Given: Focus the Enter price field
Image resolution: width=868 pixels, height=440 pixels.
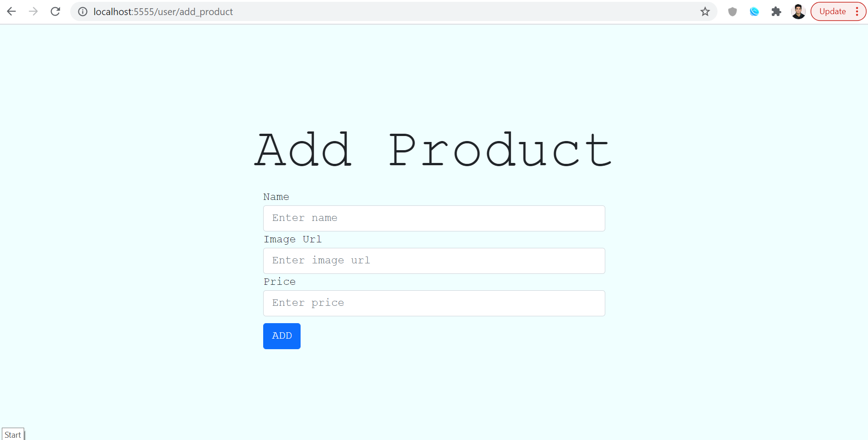Looking at the screenshot, I should tap(434, 303).
